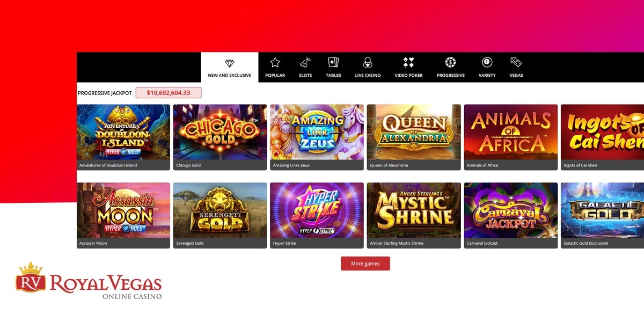Image resolution: width=644 pixels, height=322 pixels.
Task: Open the Progressive dollar chip icon
Action: [450, 62]
